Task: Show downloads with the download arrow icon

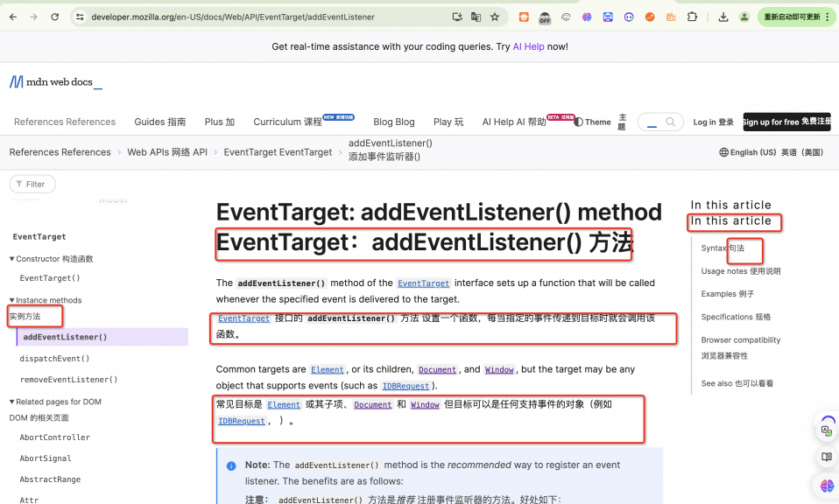Action: 723,17
